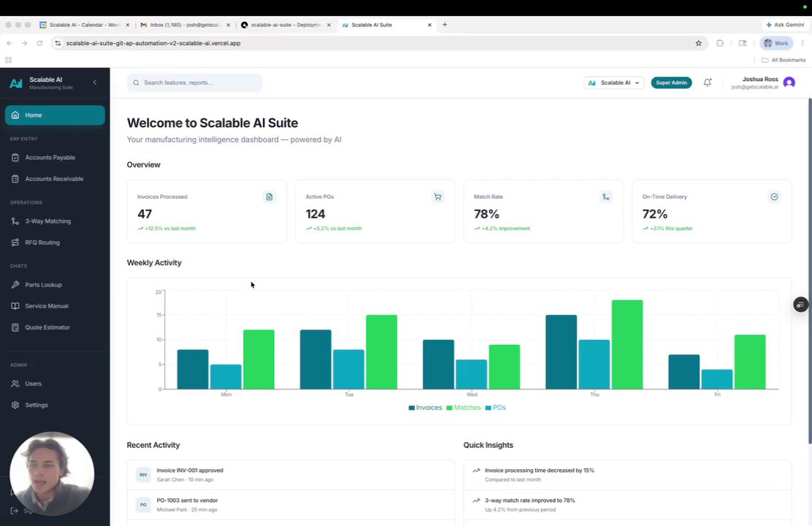The height and width of the screenshot is (526, 812).
Task: Open the floating side panel button
Action: 800,305
